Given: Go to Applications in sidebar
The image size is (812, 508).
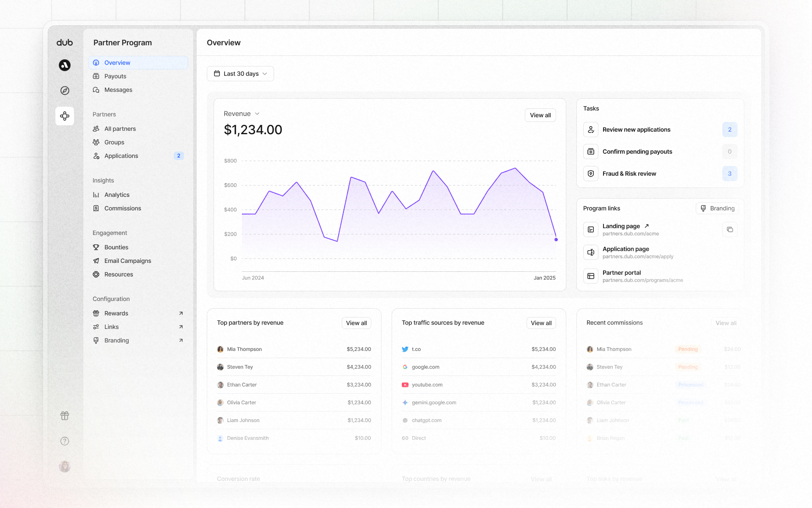Looking at the screenshot, I should coord(121,156).
